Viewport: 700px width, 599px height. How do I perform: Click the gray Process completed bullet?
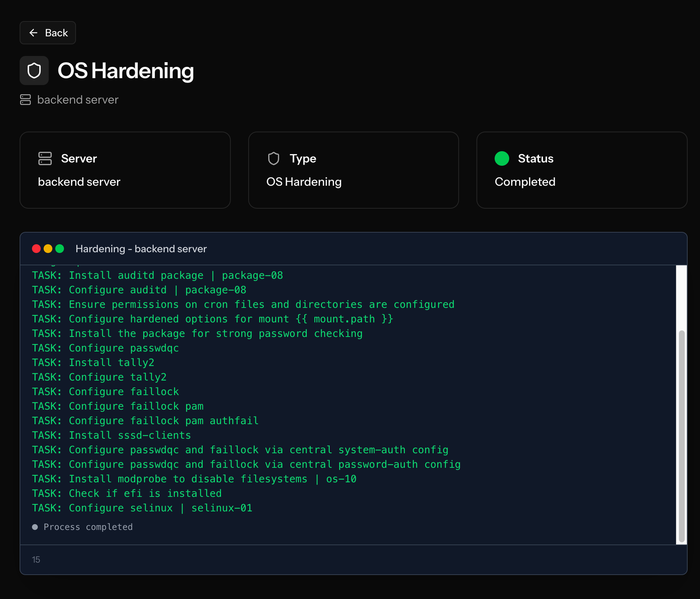coord(35,527)
